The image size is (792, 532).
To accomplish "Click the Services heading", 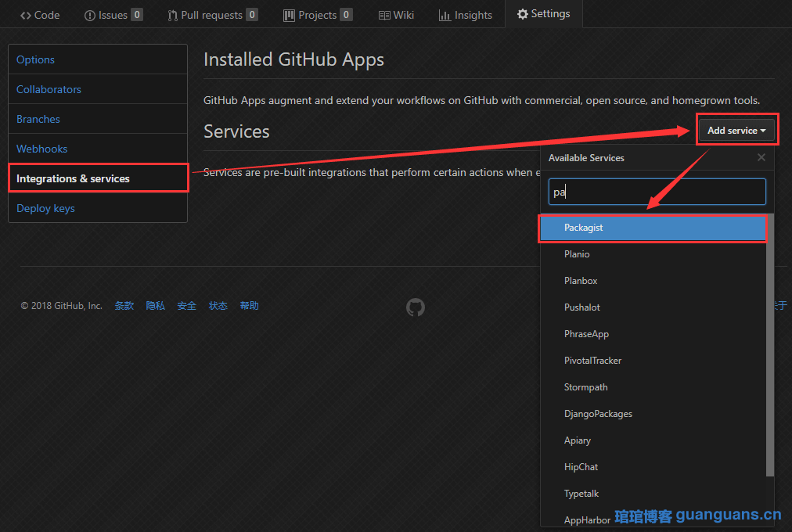I will [x=236, y=131].
